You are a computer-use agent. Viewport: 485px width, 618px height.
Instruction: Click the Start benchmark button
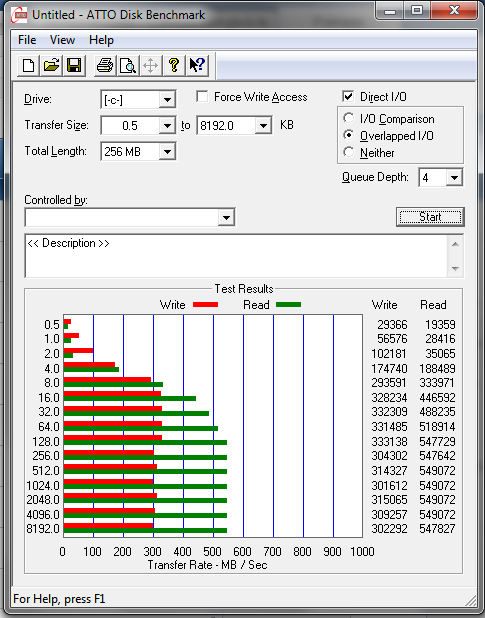point(430,217)
